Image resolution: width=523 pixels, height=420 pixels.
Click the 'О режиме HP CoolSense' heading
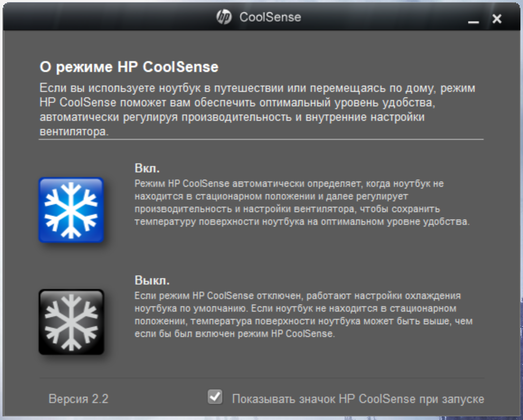click(x=129, y=67)
